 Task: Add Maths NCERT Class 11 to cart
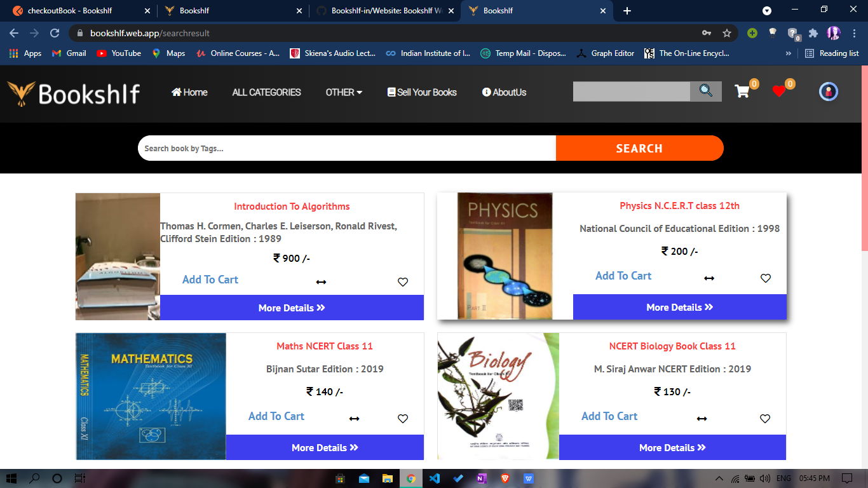(x=276, y=416)
